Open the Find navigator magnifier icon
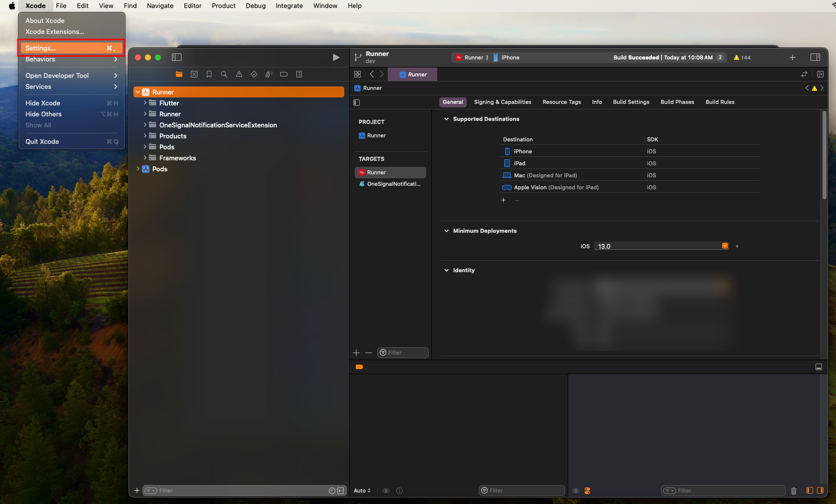Screen dimensions: 836x504 [224, 74]
